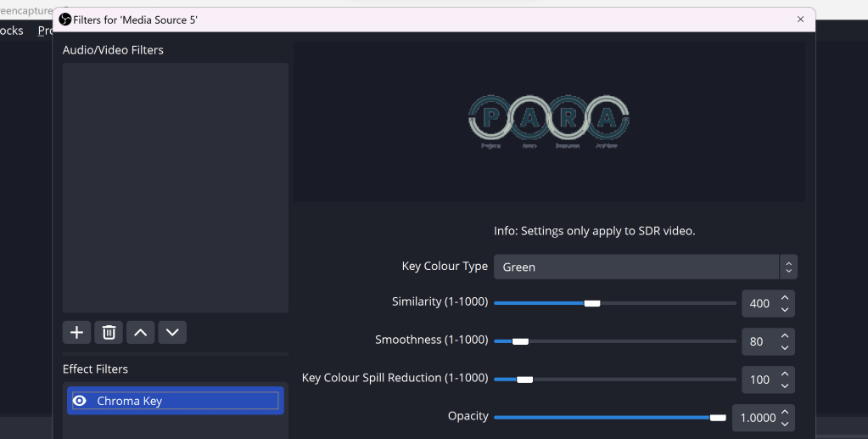The image size is (868, 439).
Task: Click the dialog title Filters for 'Media Source 5'
Action: [x=136, y=20]
